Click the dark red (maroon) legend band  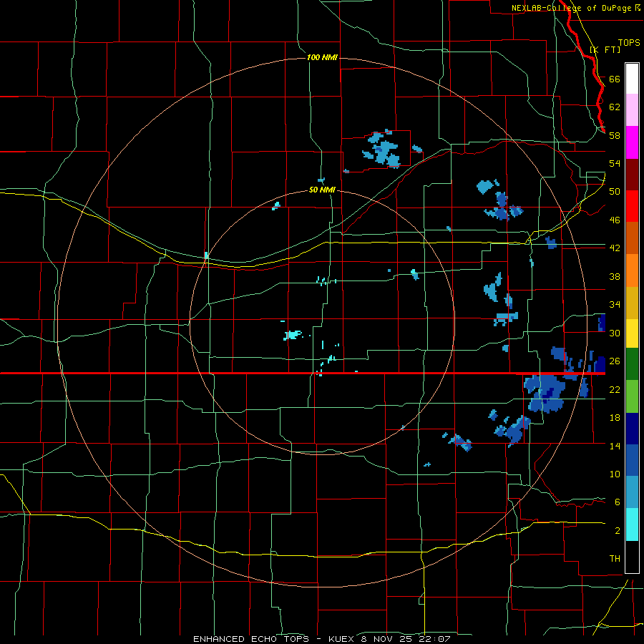632,175
